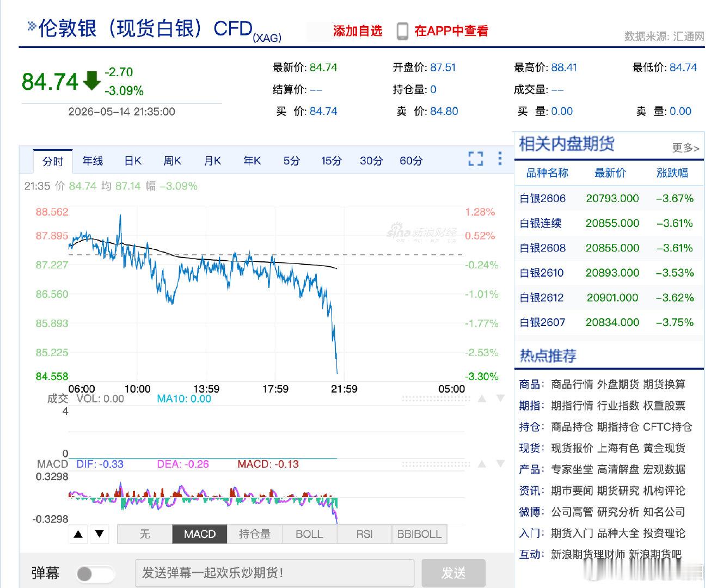
Task: Click 添加自选 to add to watchlist
Action: (358, 31)
